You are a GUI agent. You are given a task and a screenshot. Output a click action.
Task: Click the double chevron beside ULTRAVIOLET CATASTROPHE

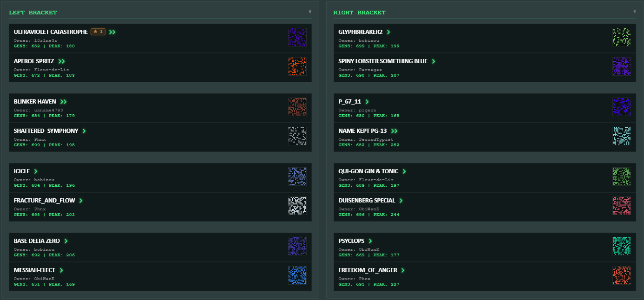coord(112,32)
